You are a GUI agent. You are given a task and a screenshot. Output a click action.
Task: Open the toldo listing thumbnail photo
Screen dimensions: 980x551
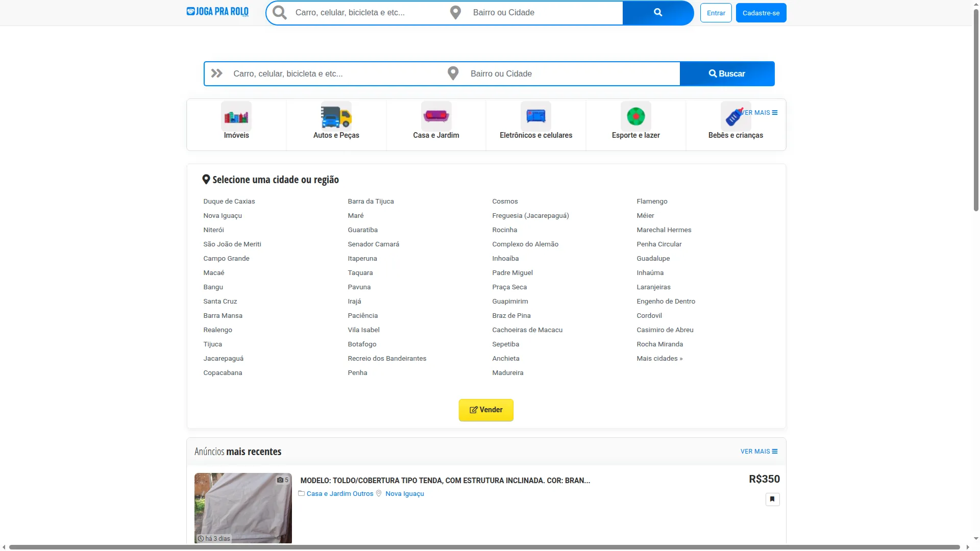(x=243, y=508)
